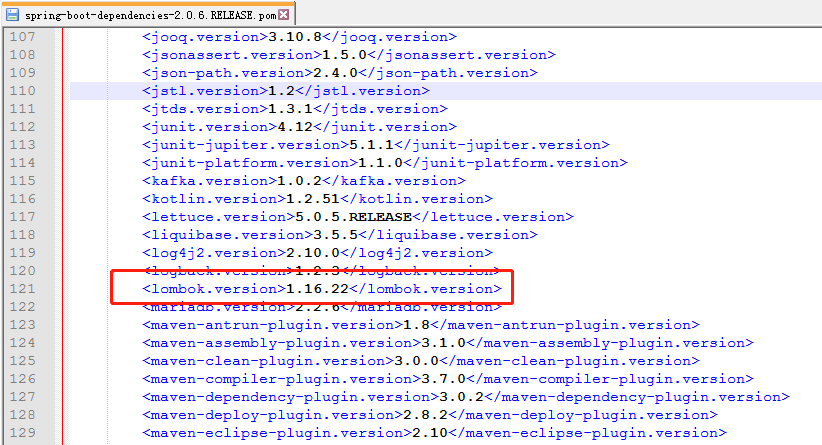Click the maven-clean-plugin.version 3.0.0 line
The width and height of the screenshot is (822, 445).
[x=420, y=361]
